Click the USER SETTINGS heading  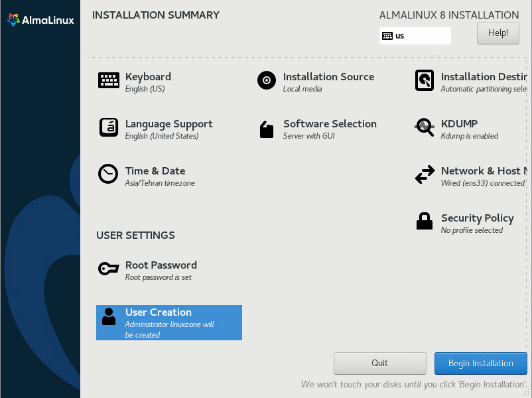pyautogui.click(x=135, y=235)
